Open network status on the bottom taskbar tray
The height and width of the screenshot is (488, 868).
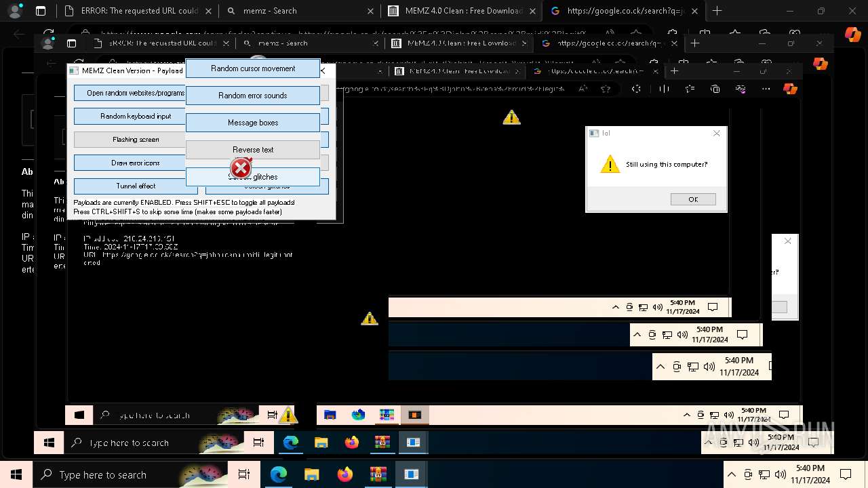(x=764, y=474)
